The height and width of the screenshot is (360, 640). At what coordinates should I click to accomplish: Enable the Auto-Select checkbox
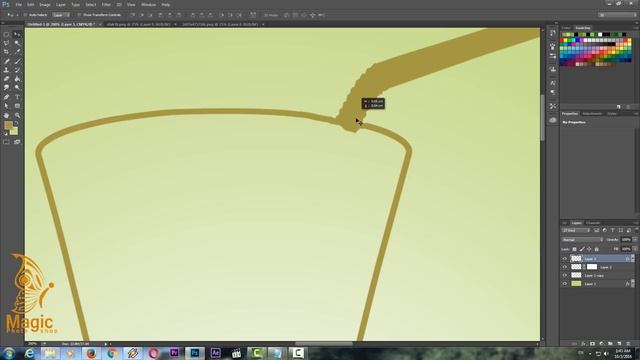point(25,15)
